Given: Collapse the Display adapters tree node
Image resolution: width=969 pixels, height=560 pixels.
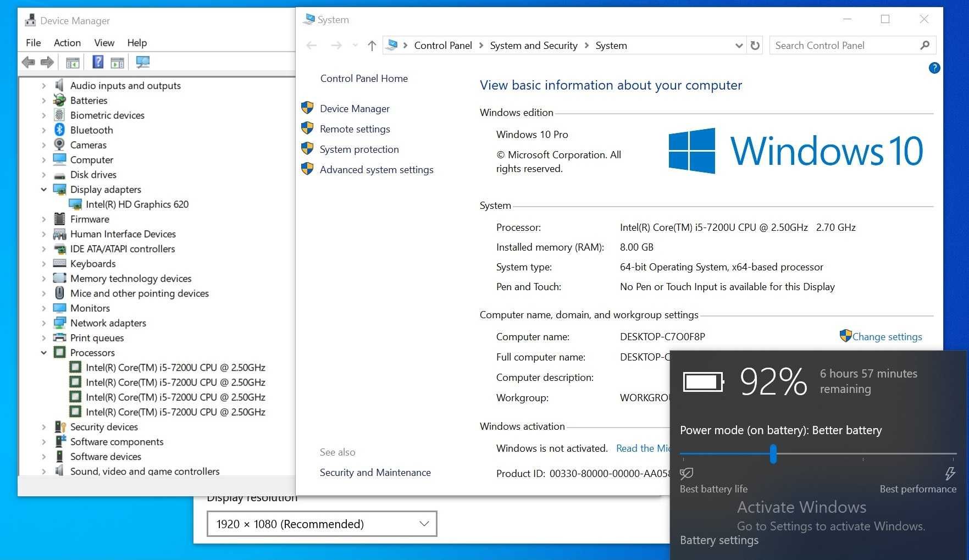Looking at the screenshot, I should point(43,189).
